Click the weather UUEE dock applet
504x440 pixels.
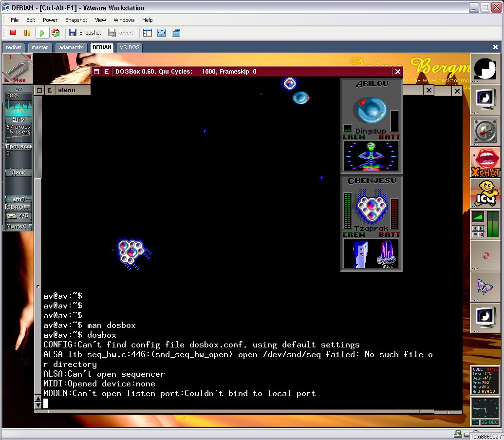point(485,380)
